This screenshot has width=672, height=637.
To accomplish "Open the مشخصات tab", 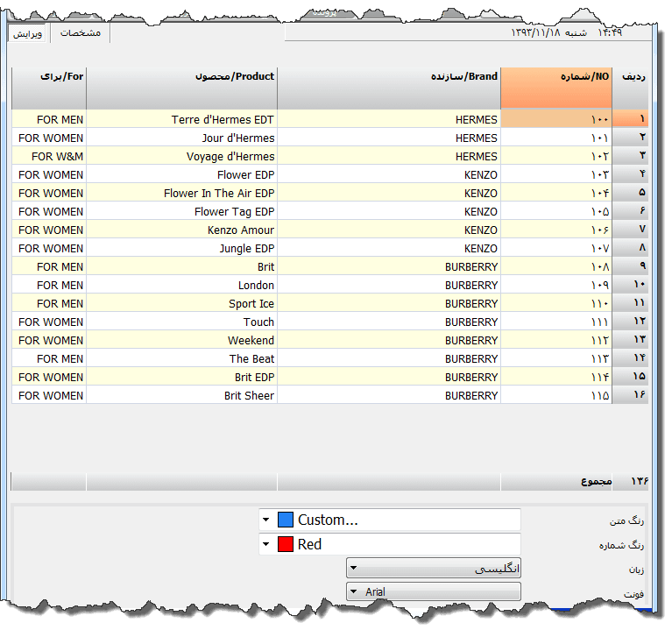I will pyautogui.click(x=81, y=32).
